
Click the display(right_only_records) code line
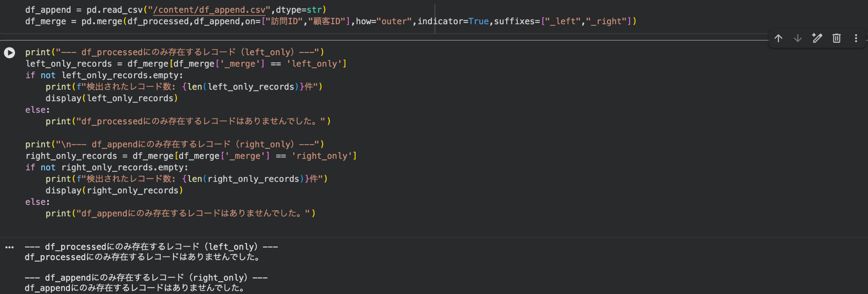pos(114,191)
